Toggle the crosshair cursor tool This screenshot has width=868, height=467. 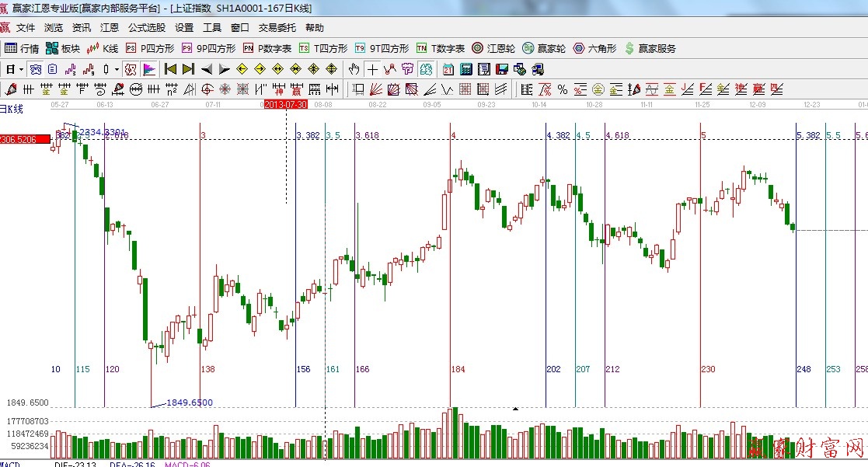(x=373, y=69)
